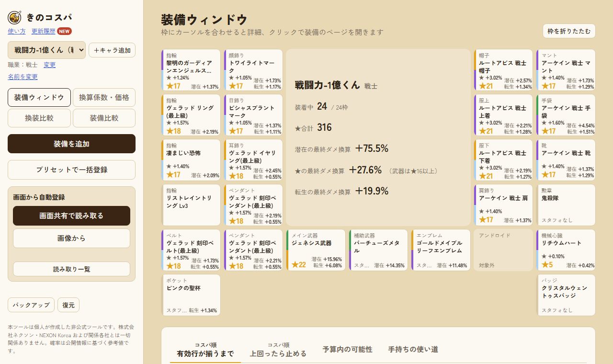Open the 鬼殺隊 medal card
Viewport: 613px width, 364px height.
pos(566,205)
